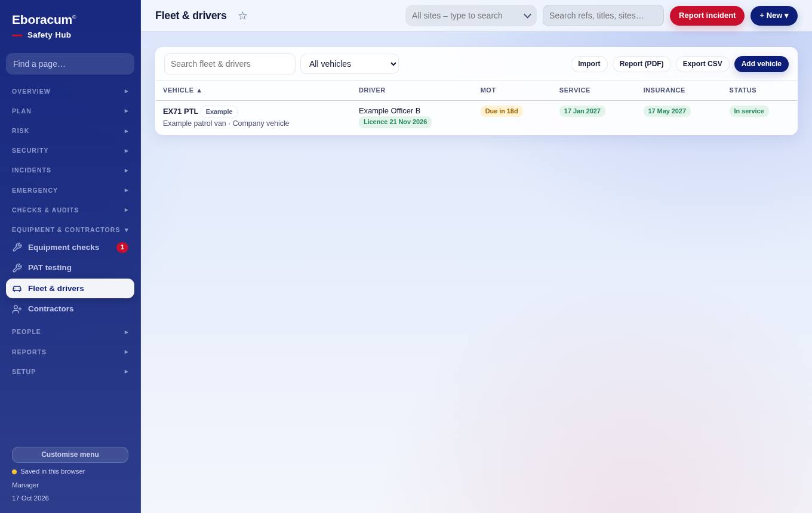Click the Add vehicle button
The image size is (812, 513).
click(x=761, y=64)
